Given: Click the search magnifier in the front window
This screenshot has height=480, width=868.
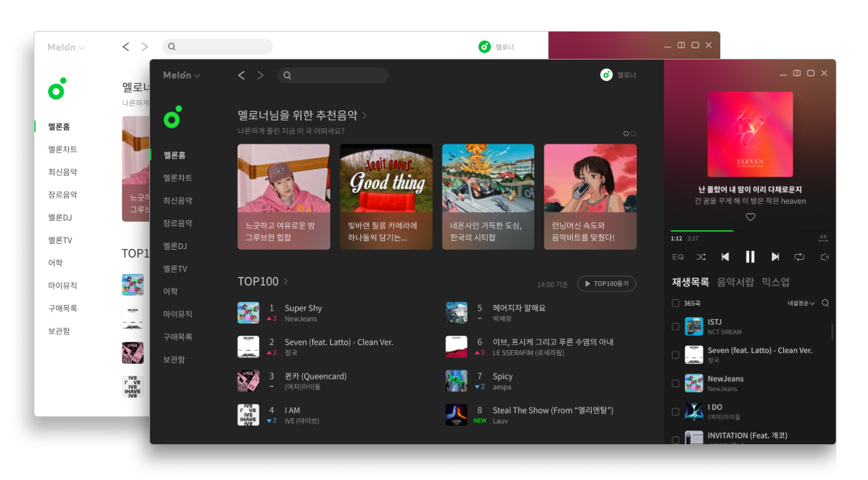Looking at the screenshot, I should (x=287, y=75).
